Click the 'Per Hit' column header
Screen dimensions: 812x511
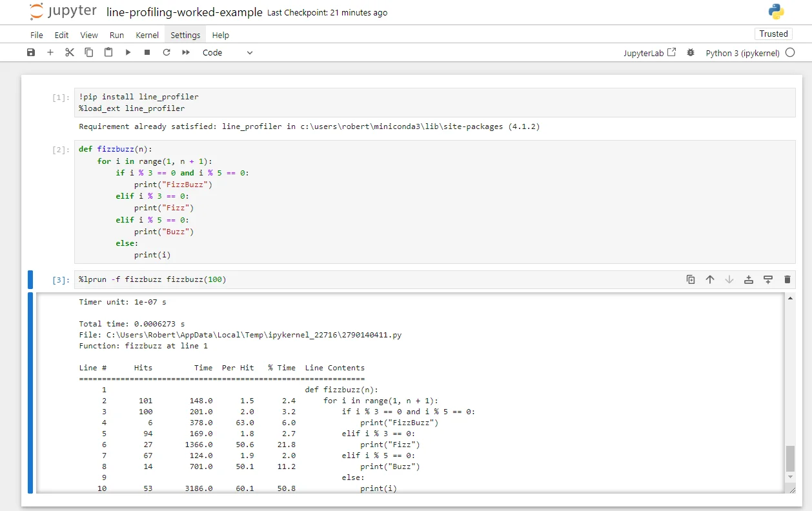(x=238, y=368)
